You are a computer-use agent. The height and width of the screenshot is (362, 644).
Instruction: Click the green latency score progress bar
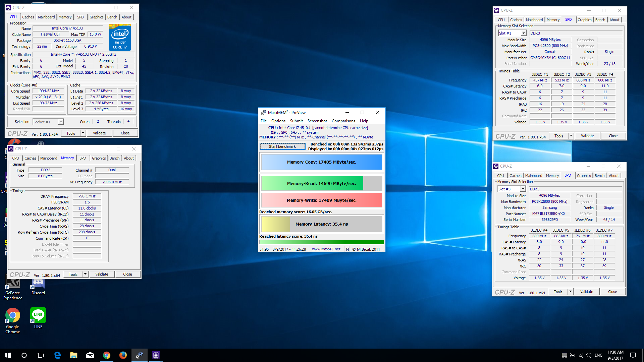[322, 242]
